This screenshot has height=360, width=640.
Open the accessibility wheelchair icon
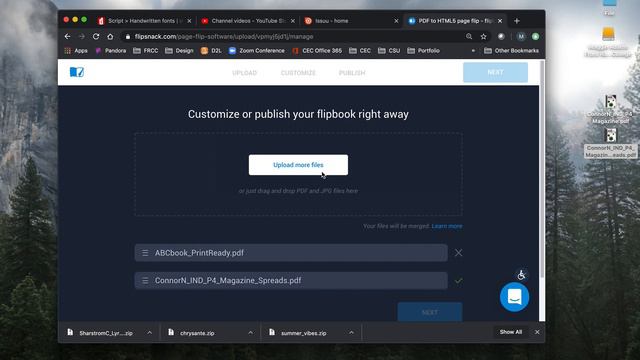(x=521, y=275)
